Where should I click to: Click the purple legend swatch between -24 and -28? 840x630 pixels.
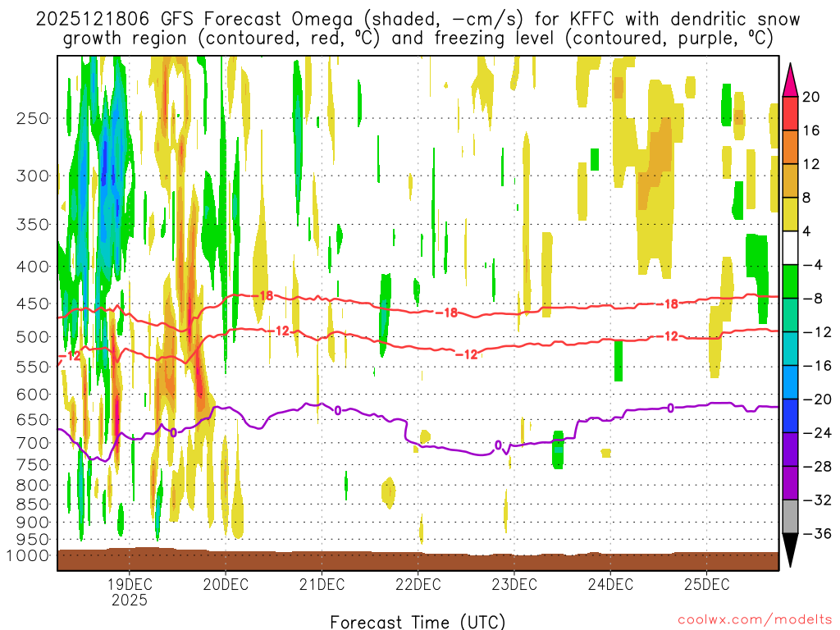pos(790,450)
